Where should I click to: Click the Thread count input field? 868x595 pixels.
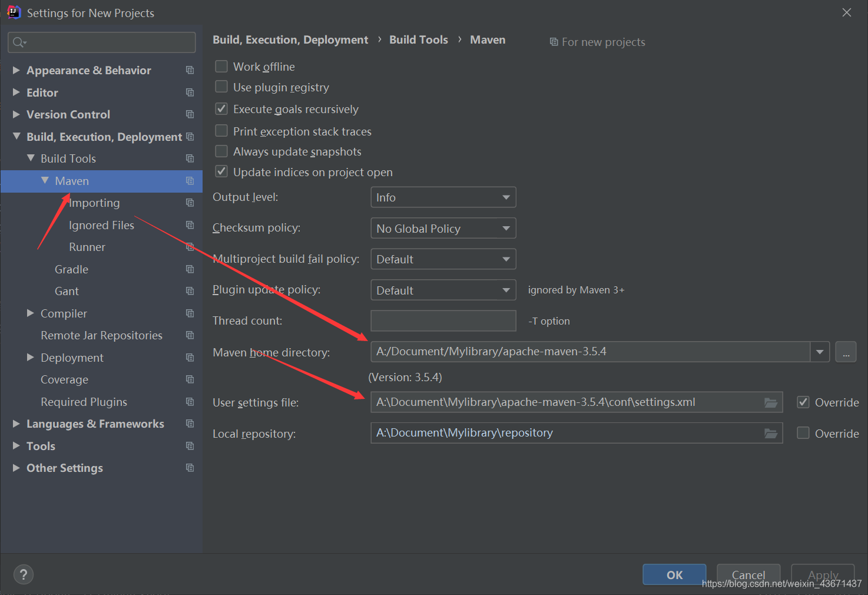(x=443, y=320)
